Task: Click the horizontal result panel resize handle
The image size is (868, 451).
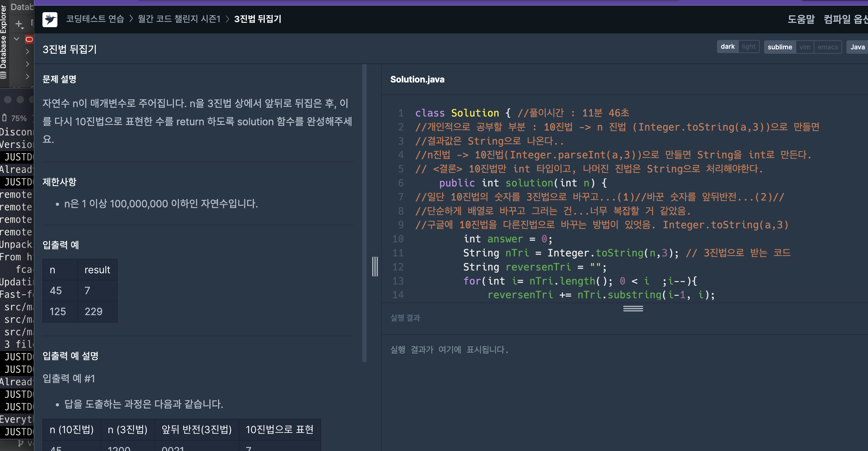Action: click(x=633, y=309)
